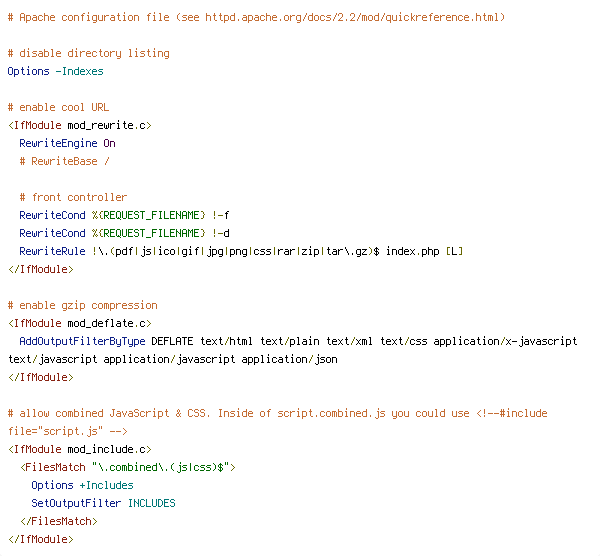Image resolution: width=600 pixels, height=556 pixels.
Task: Click the "front controller" comment
Action: pos(73,197)
